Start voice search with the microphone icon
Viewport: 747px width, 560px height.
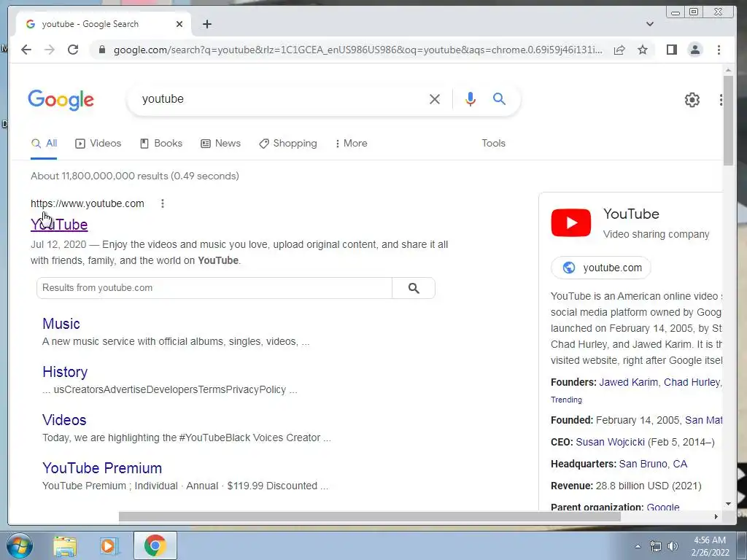click(x=471, y=99)
